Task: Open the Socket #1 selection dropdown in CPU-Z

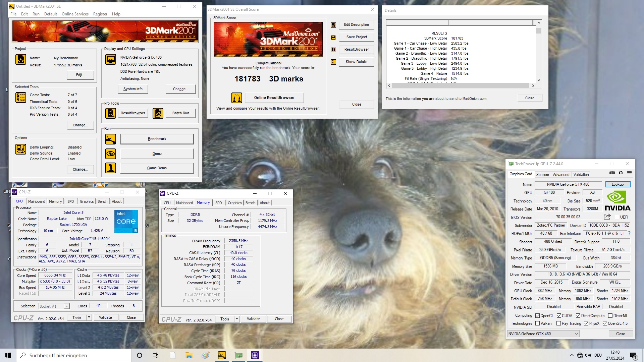Action: click(54, 306)
